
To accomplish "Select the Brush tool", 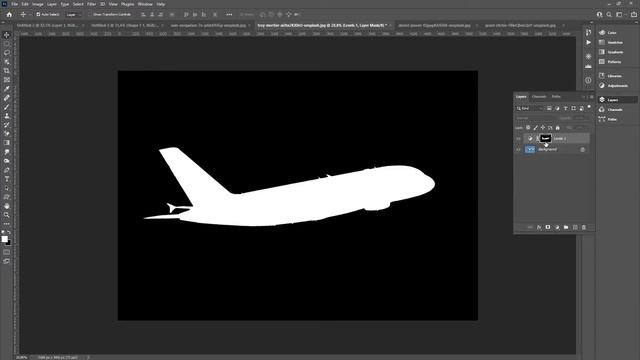I will click(x=7, y=107).
